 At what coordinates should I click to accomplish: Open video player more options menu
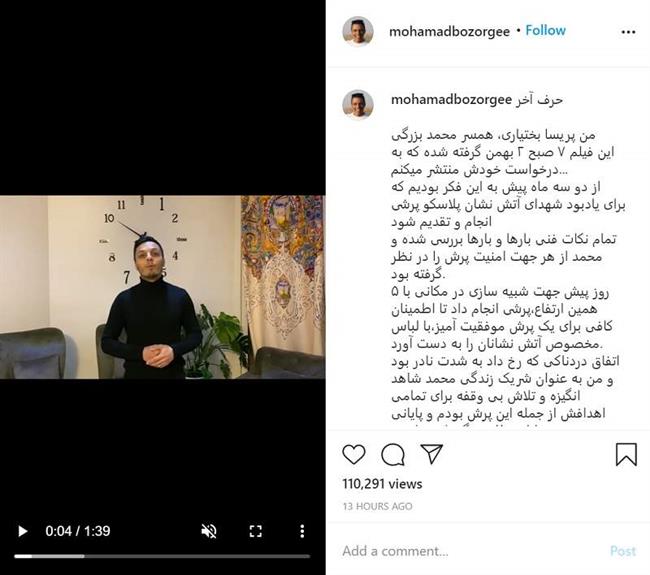pos(302,531)
